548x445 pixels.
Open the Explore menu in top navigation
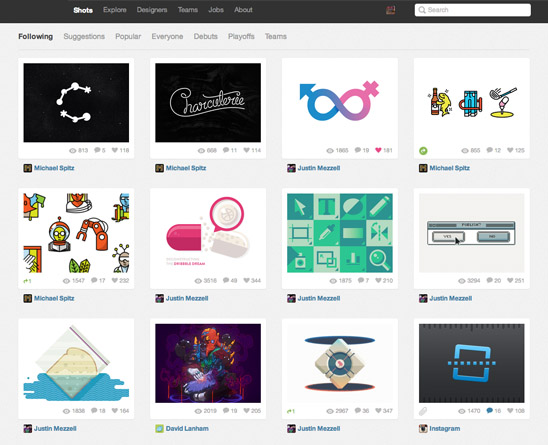(115, 10)
